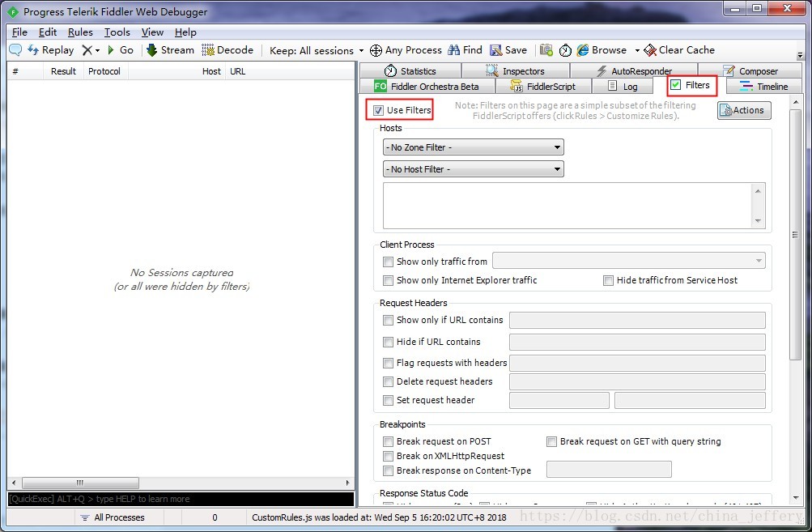The width and height of the screenshot is (812, 532).
Task: Click the toolbar overflow arrow
Action: [800, 55]
